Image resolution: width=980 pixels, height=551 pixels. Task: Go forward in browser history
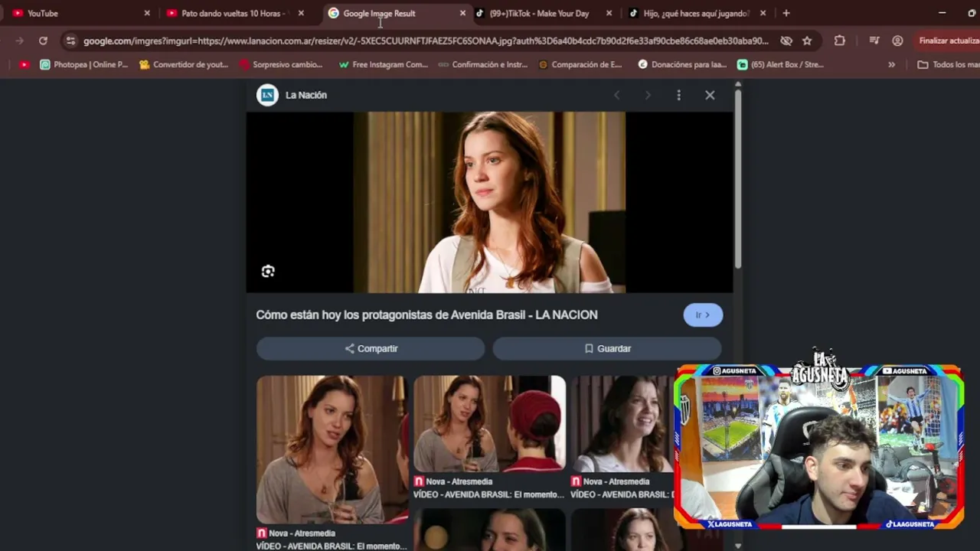coord(20,41)
